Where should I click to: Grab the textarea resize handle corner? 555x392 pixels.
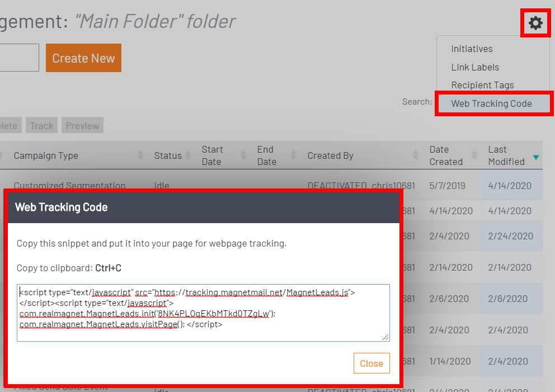386,338
